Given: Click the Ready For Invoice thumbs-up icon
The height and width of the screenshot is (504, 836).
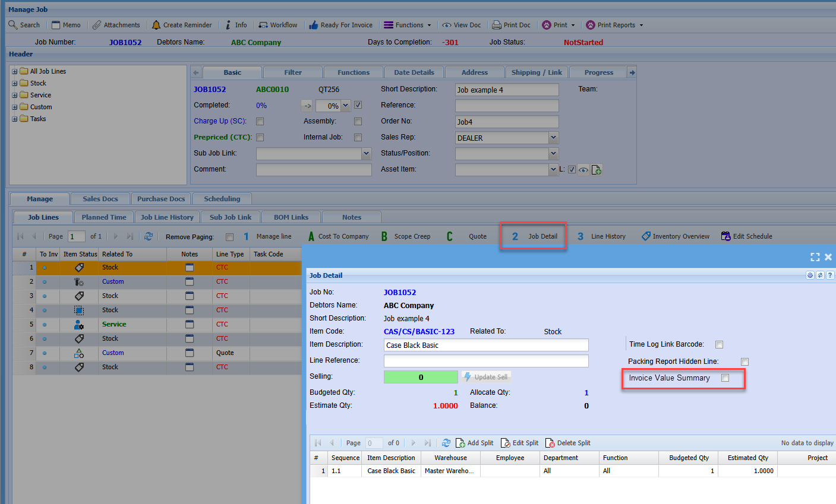Looking at the screenshot, I should [313, 25].
